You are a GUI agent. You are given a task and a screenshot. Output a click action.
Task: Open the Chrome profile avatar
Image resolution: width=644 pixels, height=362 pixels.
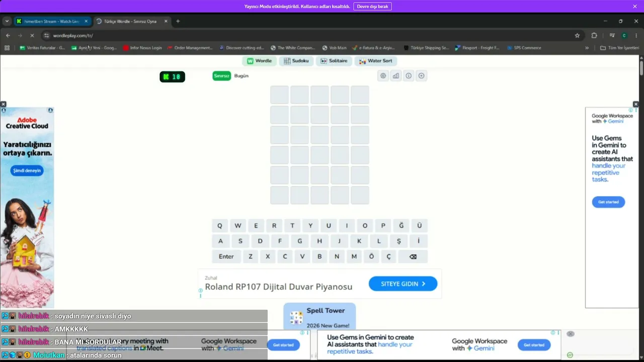[624, 36]
